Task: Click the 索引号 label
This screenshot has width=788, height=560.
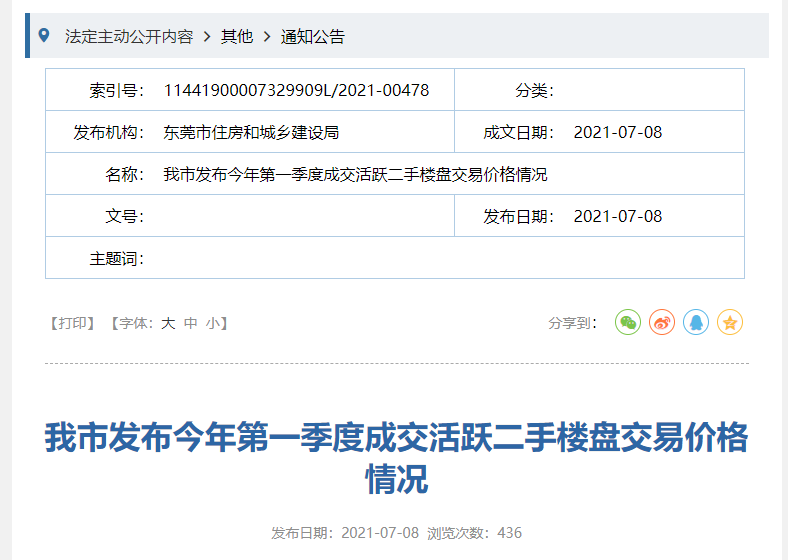Action: pyautogui.click(x=117, y=90)
